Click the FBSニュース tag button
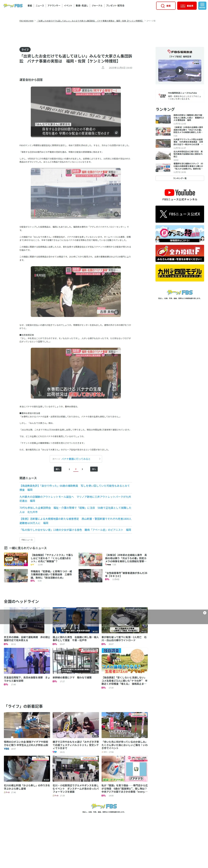This screenshot has width=208, height=868. 27,540
